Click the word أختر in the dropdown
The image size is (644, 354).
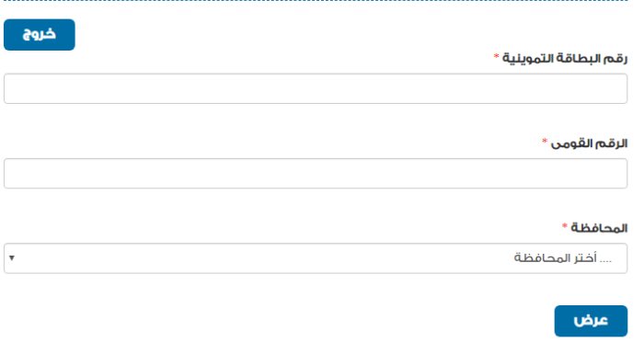point(585,258)
